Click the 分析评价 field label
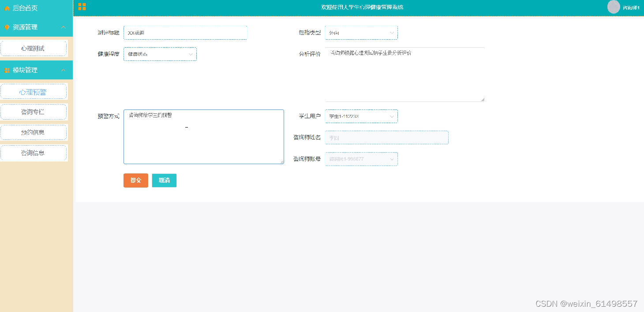This screenshot has width=644, height=312. [x=310, y=54]
